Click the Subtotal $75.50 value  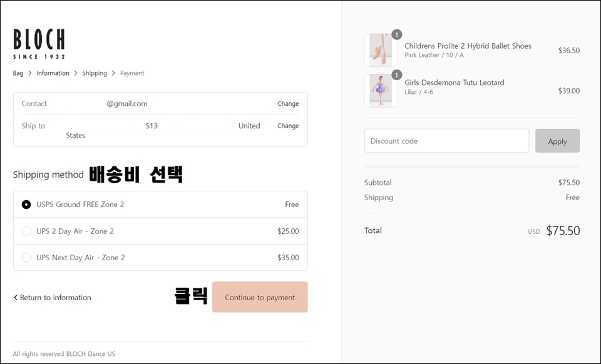[x=569, y=183]
